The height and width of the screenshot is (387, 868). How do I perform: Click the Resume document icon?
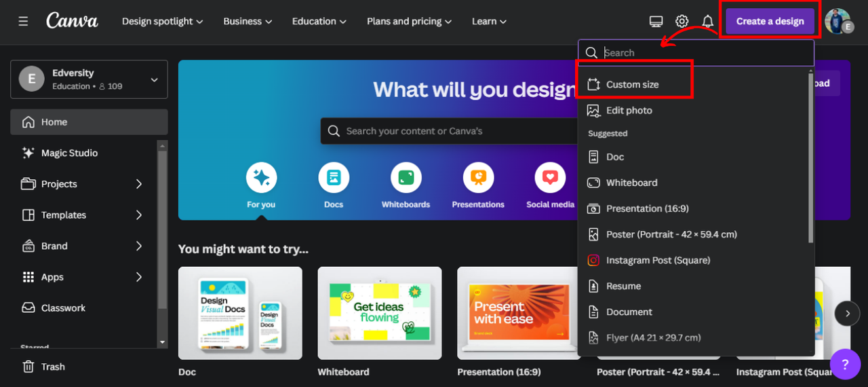(593, 286)
